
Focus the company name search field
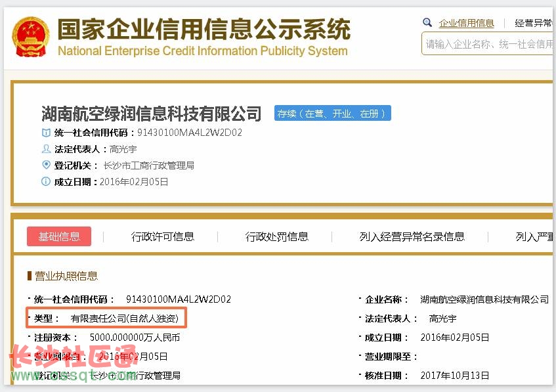click(487, 43)
